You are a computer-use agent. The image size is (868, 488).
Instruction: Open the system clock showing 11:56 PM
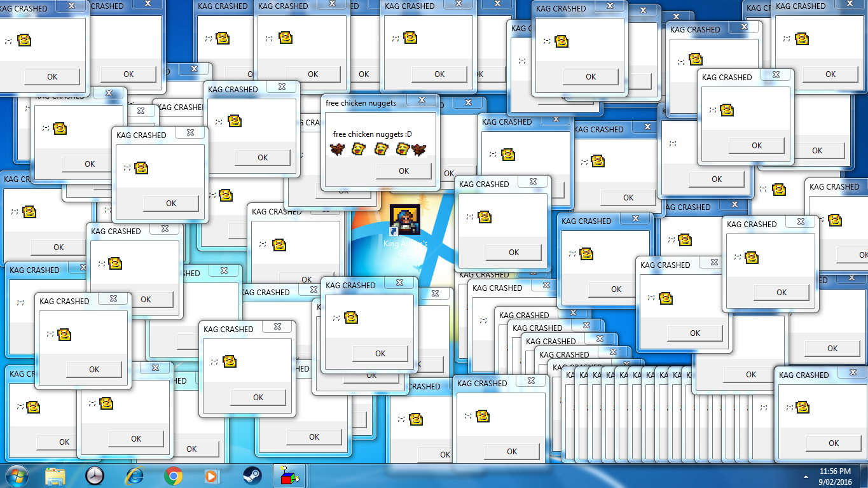[835, 476]
